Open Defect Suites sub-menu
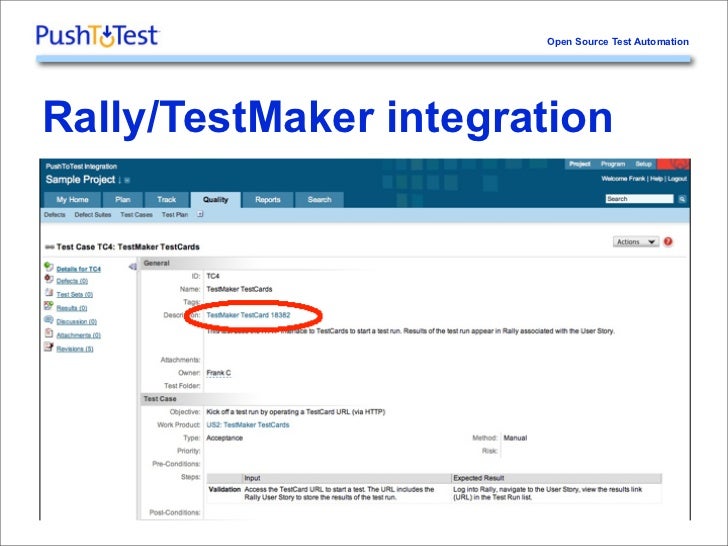Viewport: 728px width, 546px height. tap(93, 215)
